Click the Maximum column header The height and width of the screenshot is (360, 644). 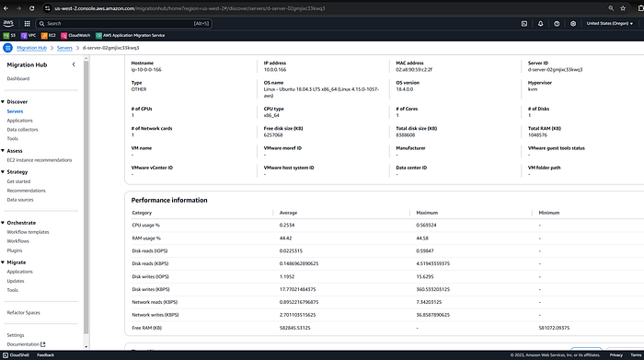pos(427,213)
